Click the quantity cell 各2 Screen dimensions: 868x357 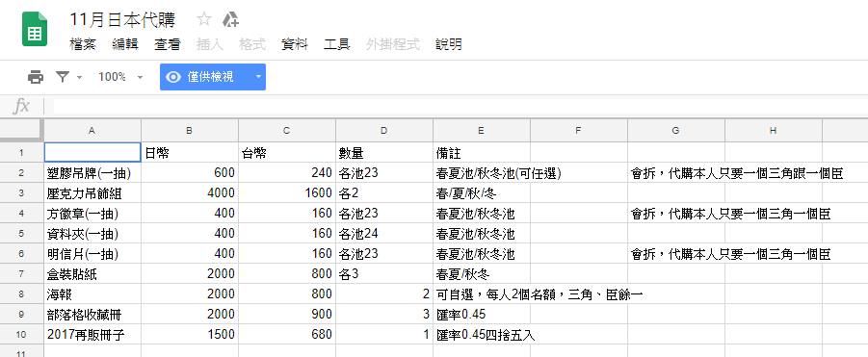point(384,193)
